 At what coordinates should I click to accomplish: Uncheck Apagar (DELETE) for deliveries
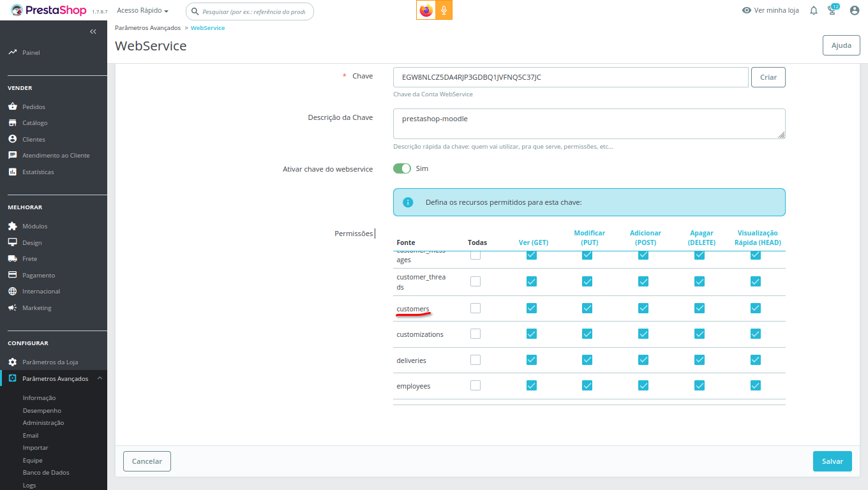click(699, 360)
